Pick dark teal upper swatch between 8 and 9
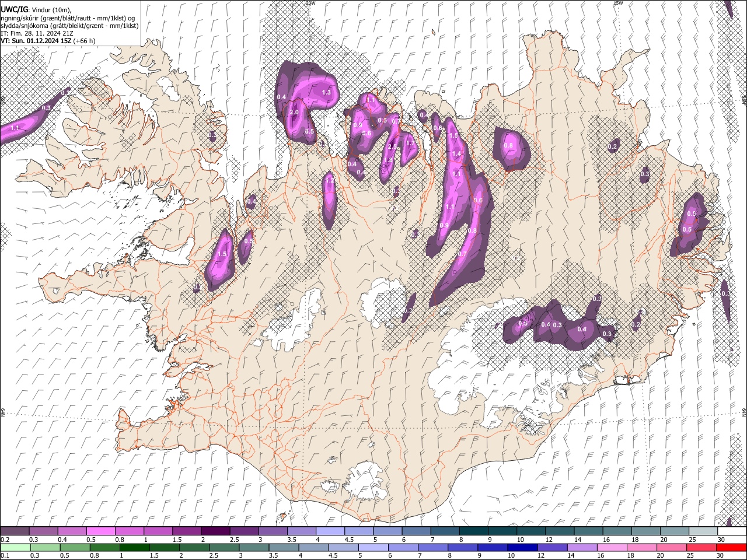 (473, 531)
